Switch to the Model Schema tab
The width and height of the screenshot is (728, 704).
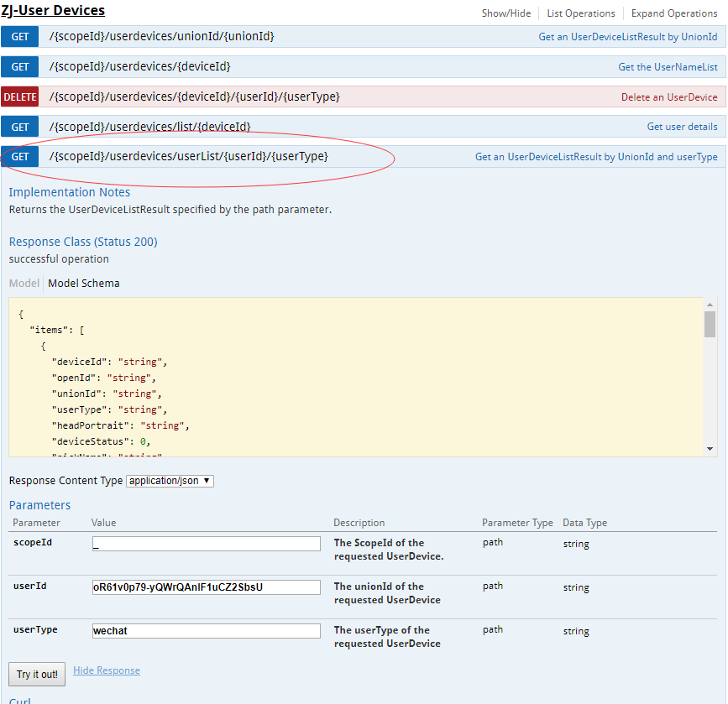[x=84, y=283]
